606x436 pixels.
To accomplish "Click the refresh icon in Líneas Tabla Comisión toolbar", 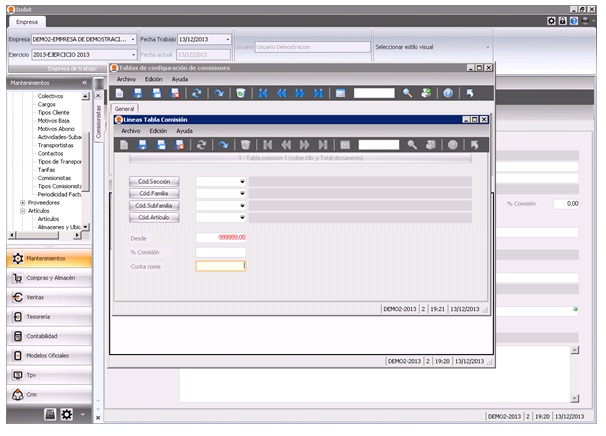I will (202, 144).
